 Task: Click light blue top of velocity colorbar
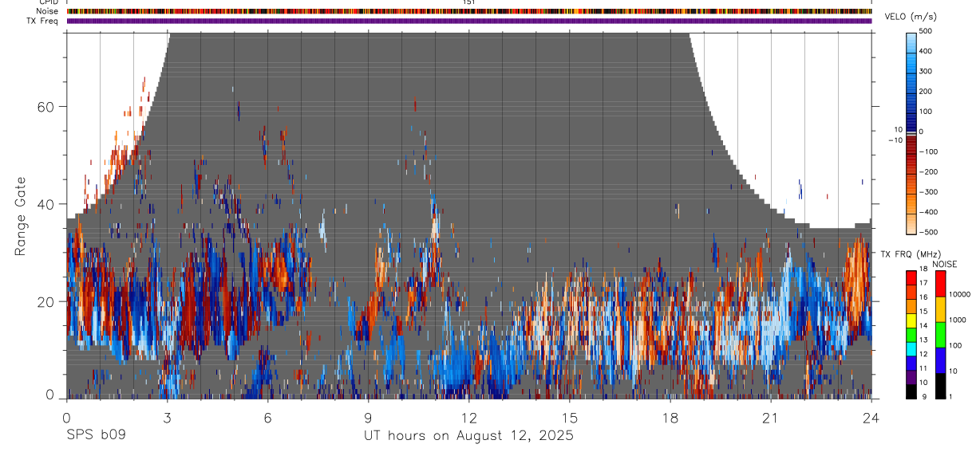[x=912, y=41]
